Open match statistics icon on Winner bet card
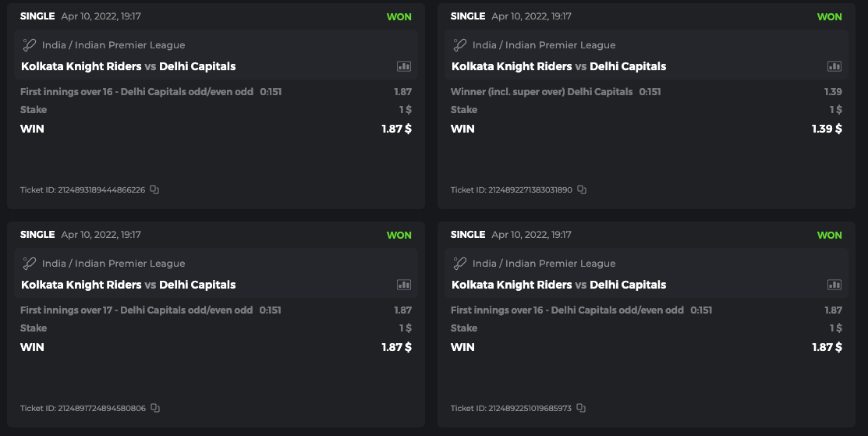The width and height of the screenshot is (868, 436). [x=834, y=66]
